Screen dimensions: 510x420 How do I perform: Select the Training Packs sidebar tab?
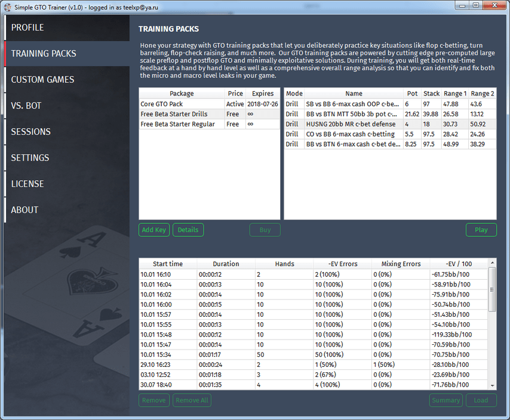click(67, 54)
